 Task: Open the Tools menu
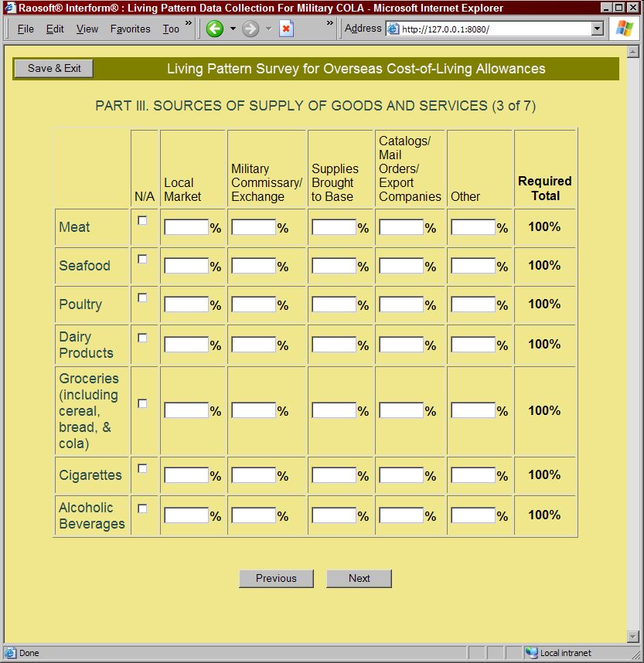171,29
